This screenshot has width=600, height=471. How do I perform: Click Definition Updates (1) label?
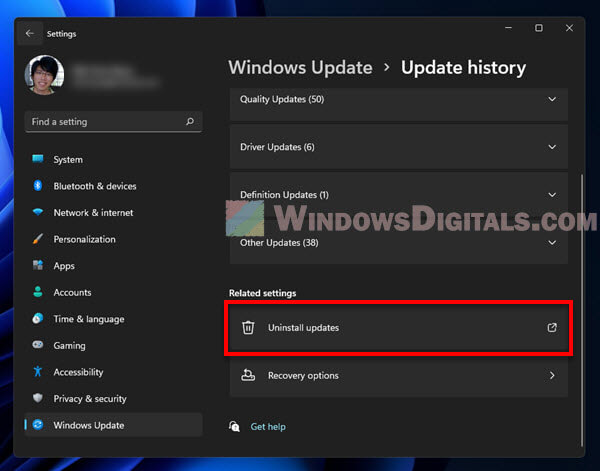284,195
